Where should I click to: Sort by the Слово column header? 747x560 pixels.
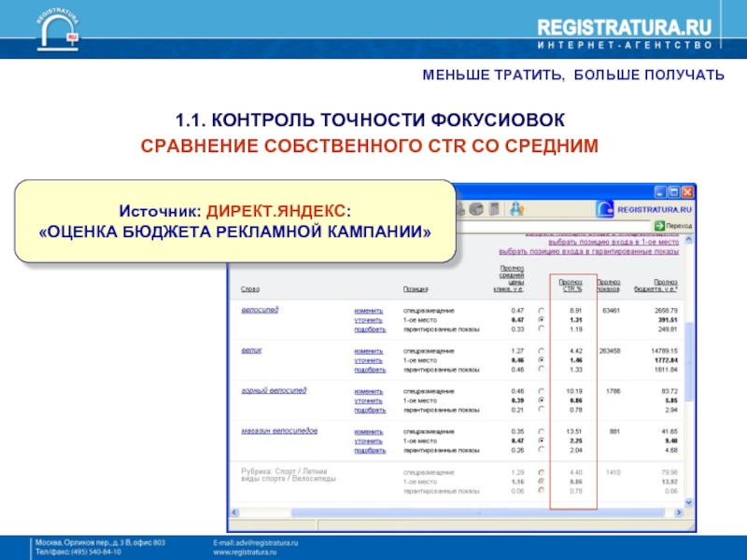click(250, 289)
